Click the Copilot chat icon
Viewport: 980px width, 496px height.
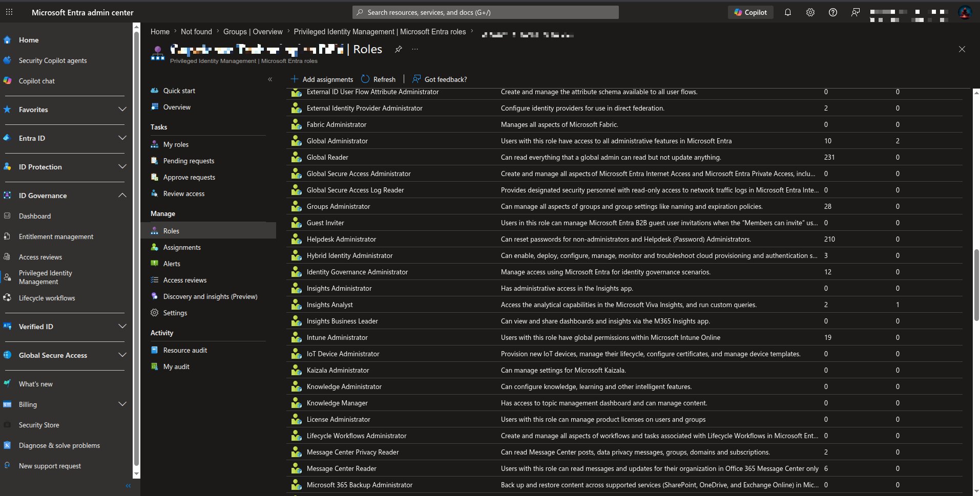[x=7, y=81]
